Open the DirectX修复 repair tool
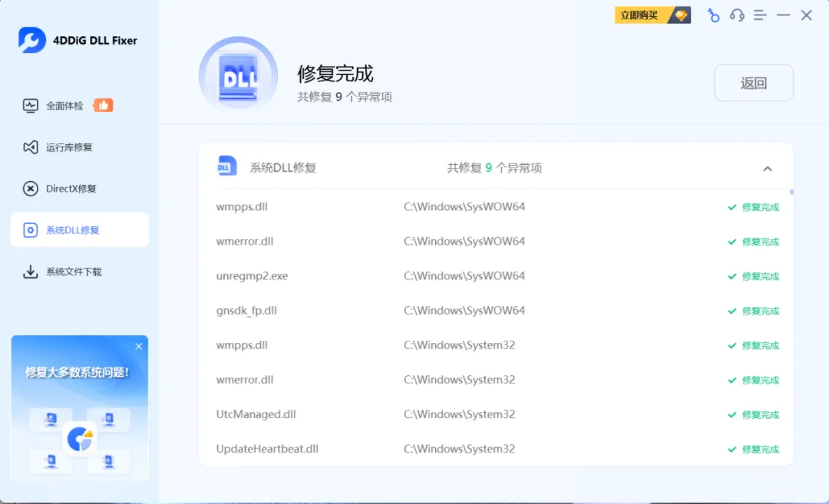 [x=64, y=188]
